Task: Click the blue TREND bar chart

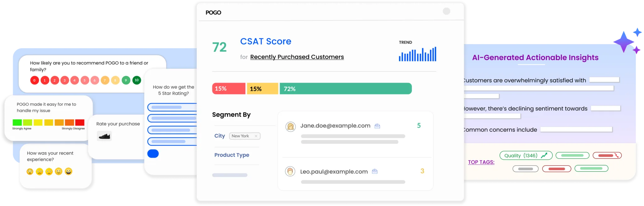Action: tap(417, 54)
